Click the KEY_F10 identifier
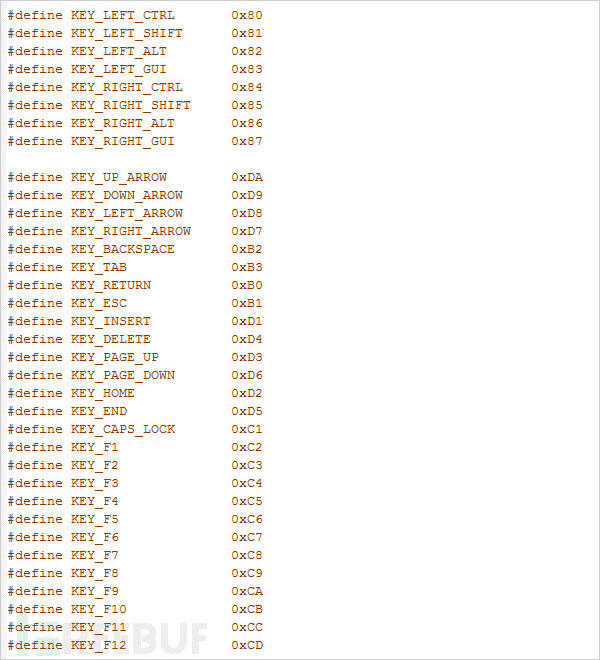The image size is (600, 660). [99, 609]
